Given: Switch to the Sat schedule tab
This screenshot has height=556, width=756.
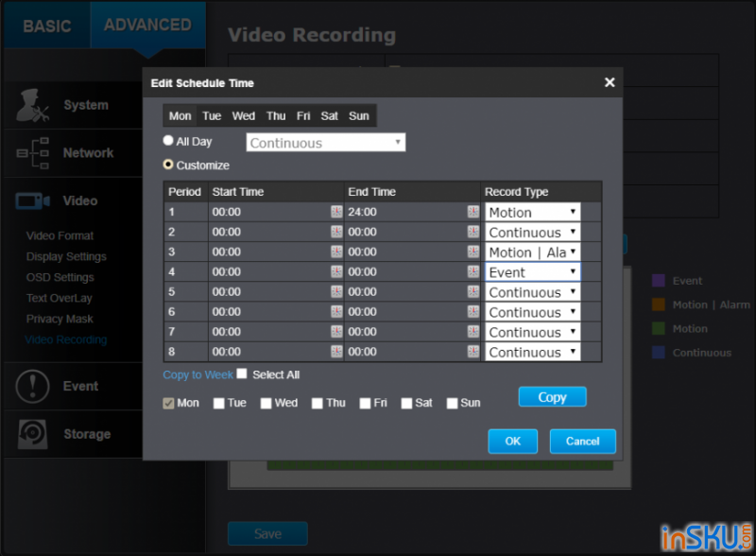Looking at the screenshot, I should (x=329, y=115).
